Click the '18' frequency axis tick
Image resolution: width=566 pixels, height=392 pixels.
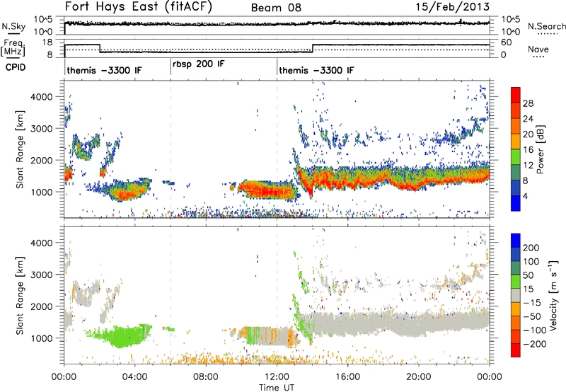point(47,42)
